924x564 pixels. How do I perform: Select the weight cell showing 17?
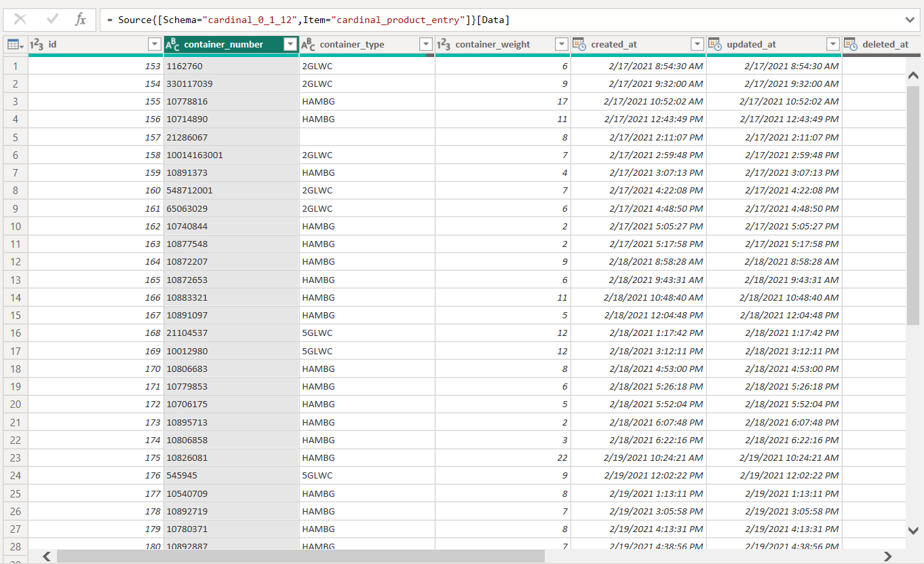503,102
